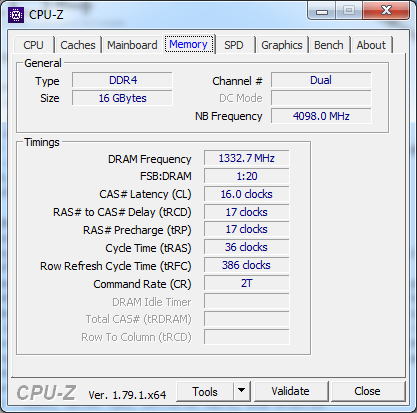This screenshot has height=413, width=417.
Task: Minimize the CPU-Z window
Action: pyautogui.click(x=322, y=11)
